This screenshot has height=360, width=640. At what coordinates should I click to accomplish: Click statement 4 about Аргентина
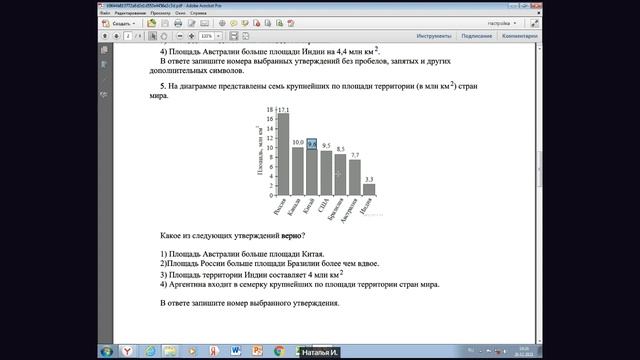tap(300, 284)
